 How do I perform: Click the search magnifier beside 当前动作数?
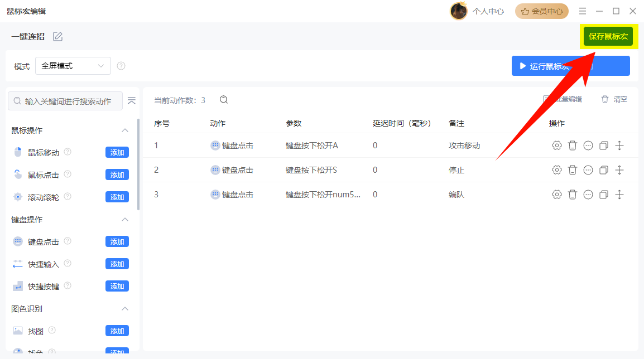click(223, 99)
